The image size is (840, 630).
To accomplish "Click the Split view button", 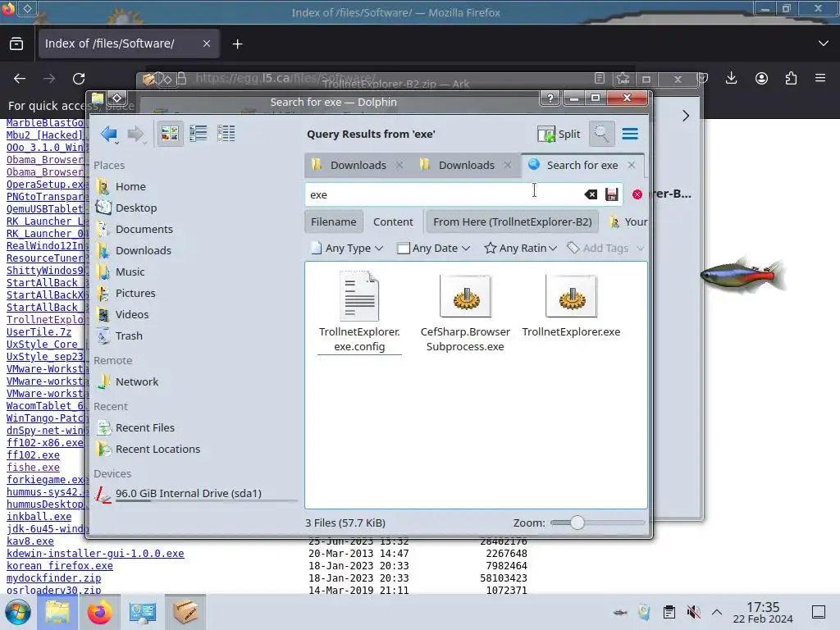I will point(559,134).
